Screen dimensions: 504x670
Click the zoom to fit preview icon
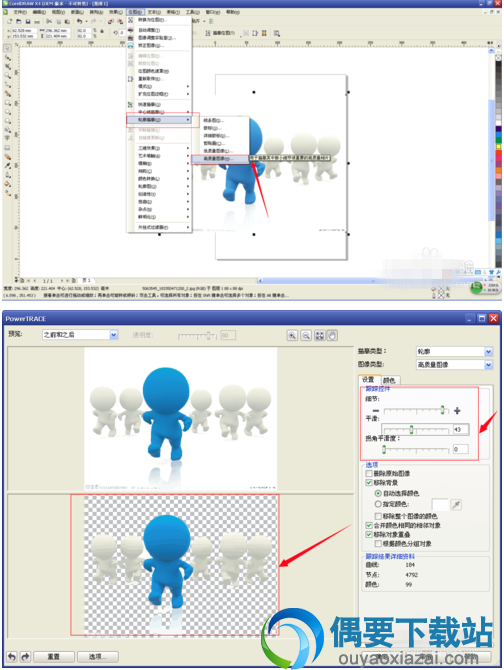pos(319,335)
